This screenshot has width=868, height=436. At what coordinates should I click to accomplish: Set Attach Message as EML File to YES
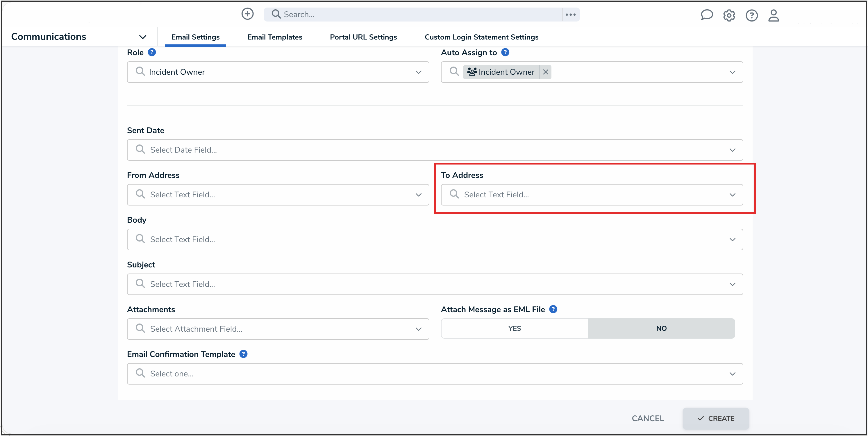[x=514, y=328]
